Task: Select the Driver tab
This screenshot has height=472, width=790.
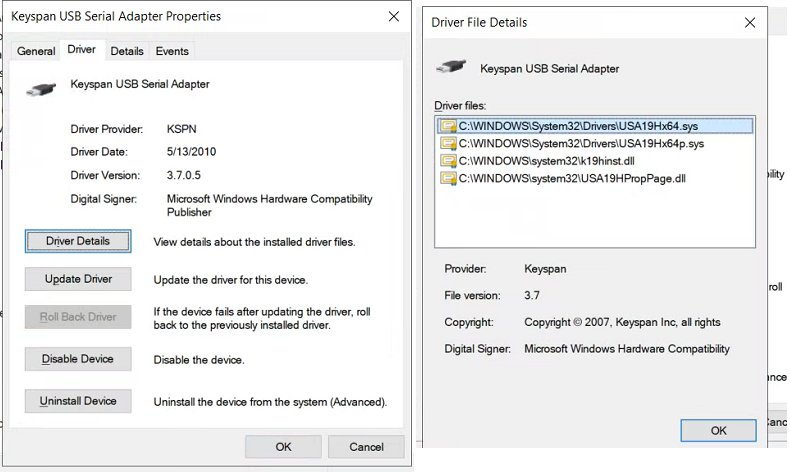Action: point(82,49)
